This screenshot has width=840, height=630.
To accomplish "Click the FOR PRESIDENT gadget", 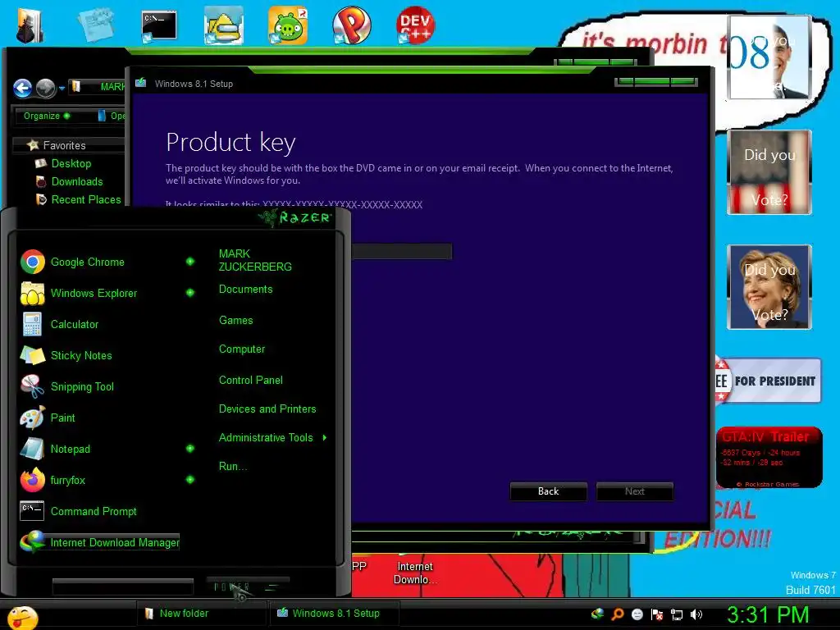I will [768, 381].
